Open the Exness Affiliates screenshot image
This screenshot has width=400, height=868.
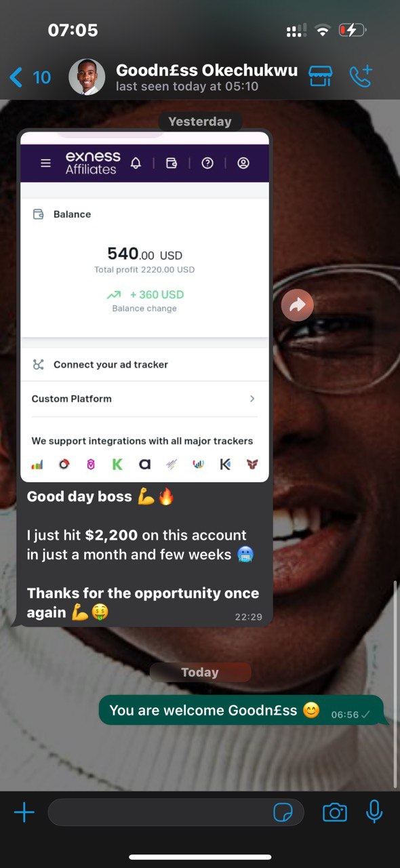[x=145, y=307]
